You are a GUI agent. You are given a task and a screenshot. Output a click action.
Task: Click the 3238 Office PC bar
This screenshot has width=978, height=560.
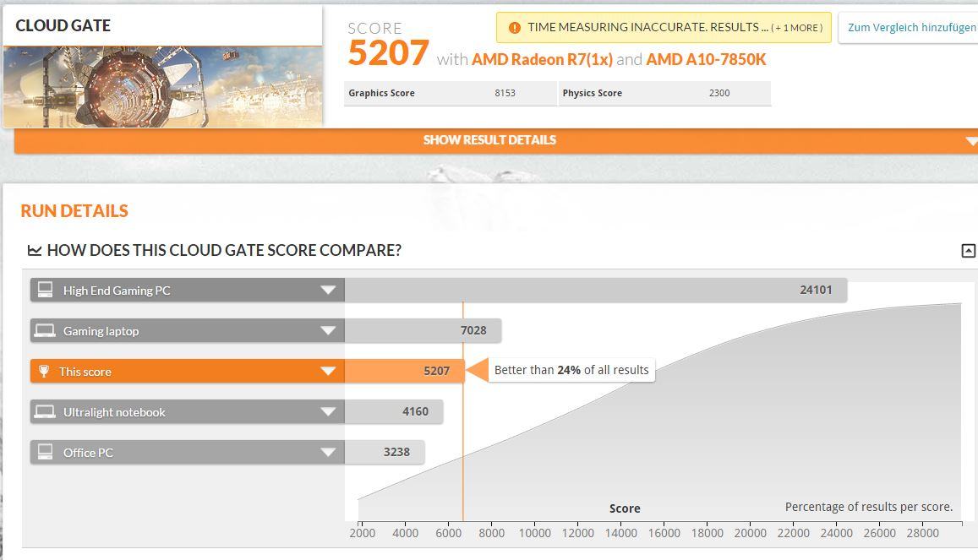pyautogui.click(x=385, y=452)
